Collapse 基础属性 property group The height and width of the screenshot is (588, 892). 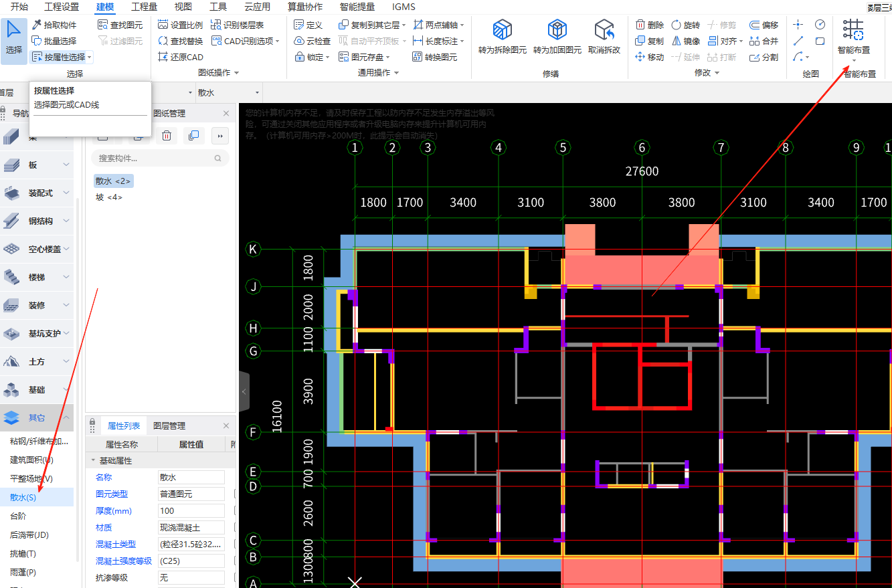pos(93,460)
